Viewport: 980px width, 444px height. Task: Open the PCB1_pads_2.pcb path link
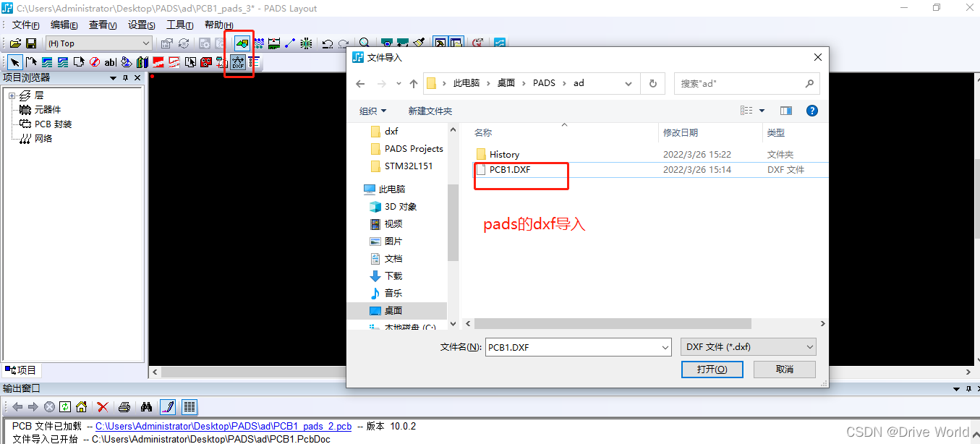point(223,427)
